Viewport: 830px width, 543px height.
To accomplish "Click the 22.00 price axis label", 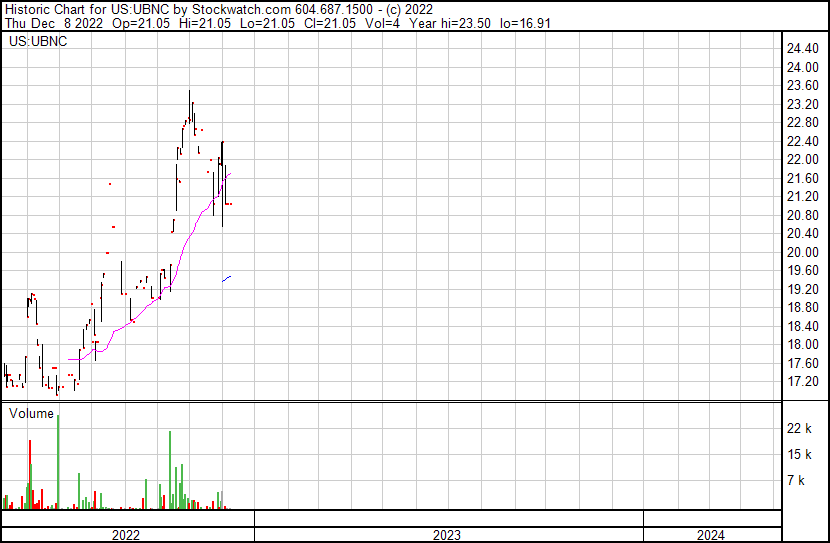I will pos(802,160).
